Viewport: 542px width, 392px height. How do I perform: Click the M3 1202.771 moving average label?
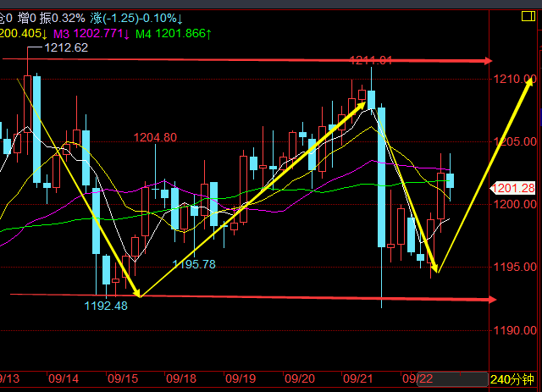[x=91, y=34]
